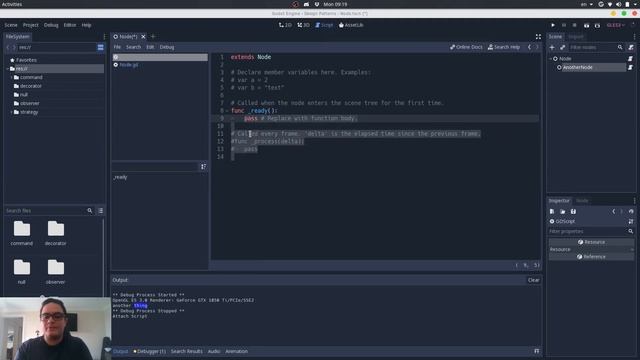Open Search Help
This screenshot has width=640, height=360.
pos(504,47)
